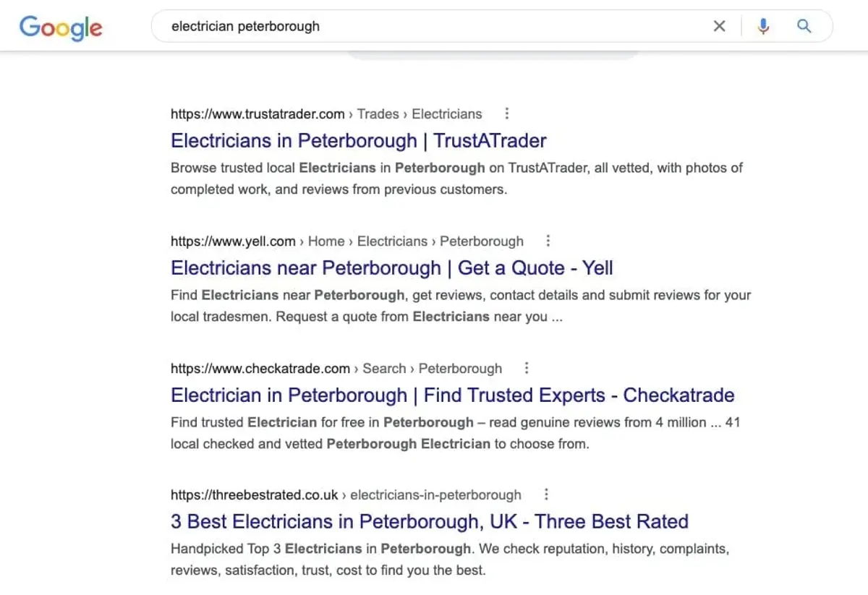Open the three-dot menu for the TrustATrader result
The width and height of the screenshot is (868, 595).
tap(506, 114)
